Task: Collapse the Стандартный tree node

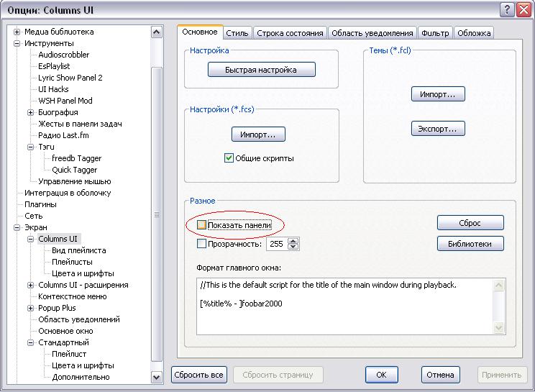Action: click(x=31, y=342)
